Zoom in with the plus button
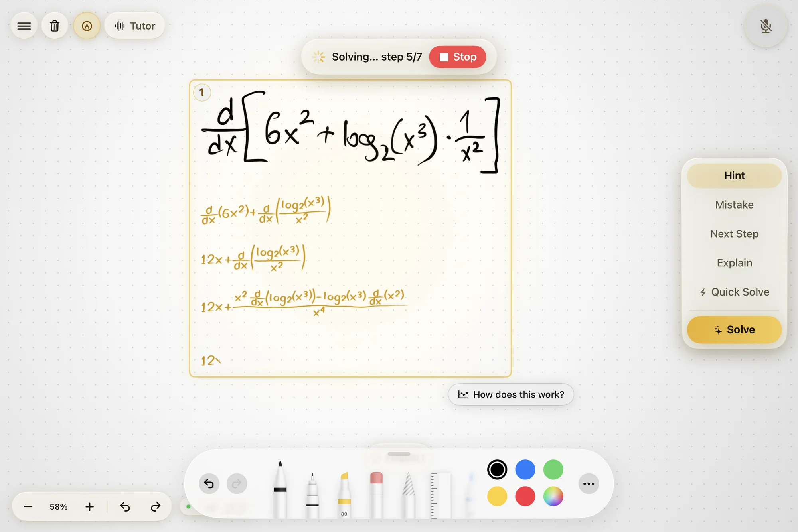The image size is (798, 532). point(90,507)
